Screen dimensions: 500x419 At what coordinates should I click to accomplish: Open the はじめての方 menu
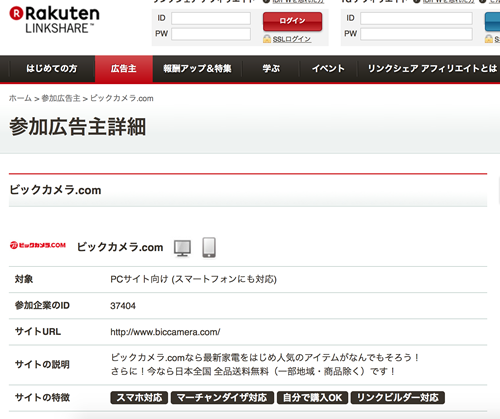pos(51,69)
